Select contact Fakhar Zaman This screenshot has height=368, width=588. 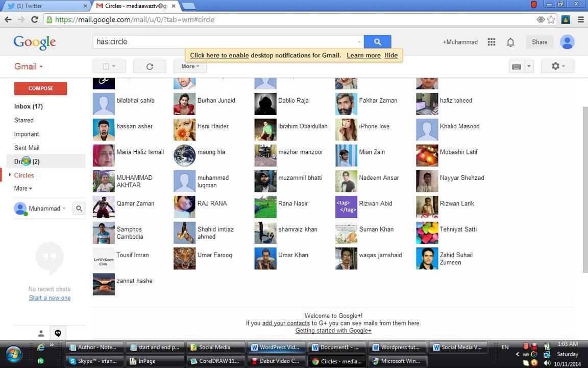click(378, 101)
